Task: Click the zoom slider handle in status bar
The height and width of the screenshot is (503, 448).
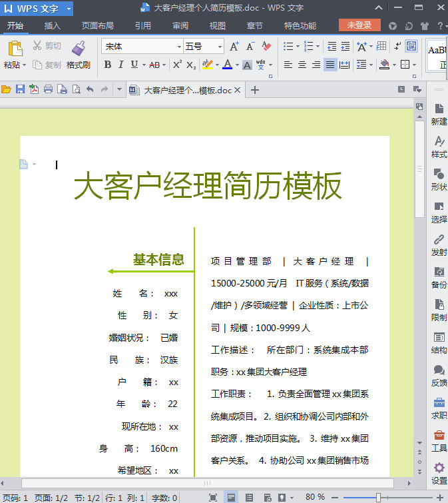Action: coord(378,497)
